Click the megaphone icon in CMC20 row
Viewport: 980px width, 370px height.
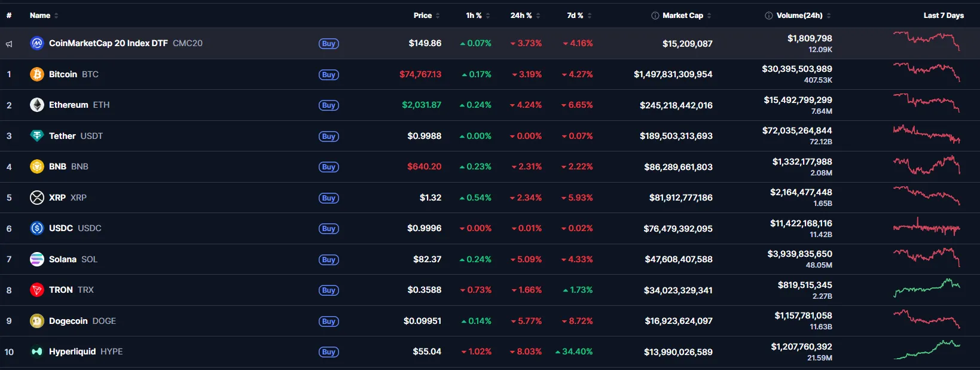click(9, 44)
